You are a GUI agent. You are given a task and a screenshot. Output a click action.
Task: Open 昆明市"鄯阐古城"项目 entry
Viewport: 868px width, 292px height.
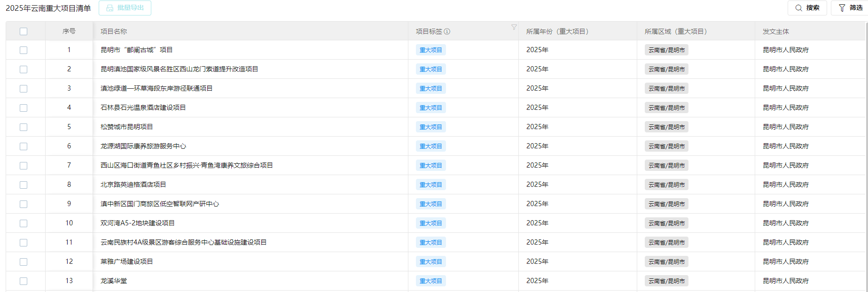136,50
